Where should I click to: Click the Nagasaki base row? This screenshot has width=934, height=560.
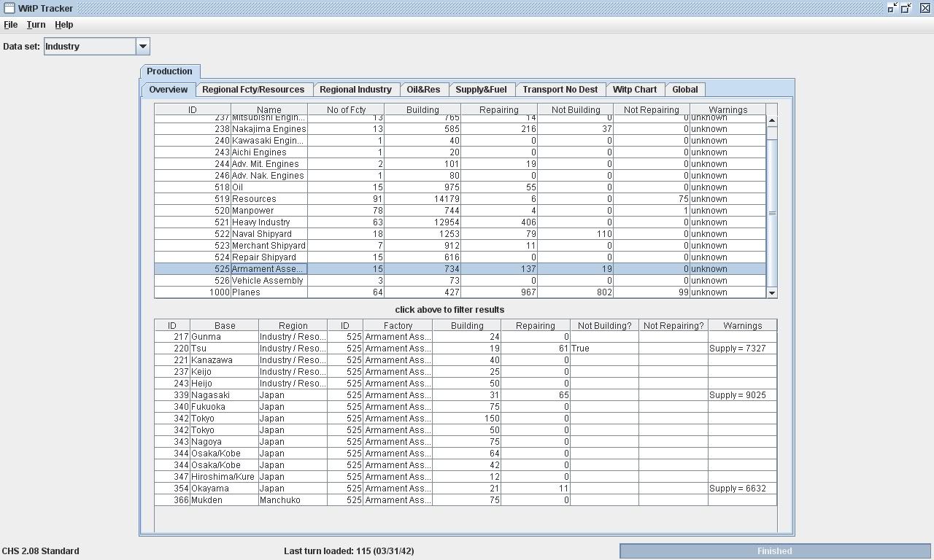coord(466,395)
